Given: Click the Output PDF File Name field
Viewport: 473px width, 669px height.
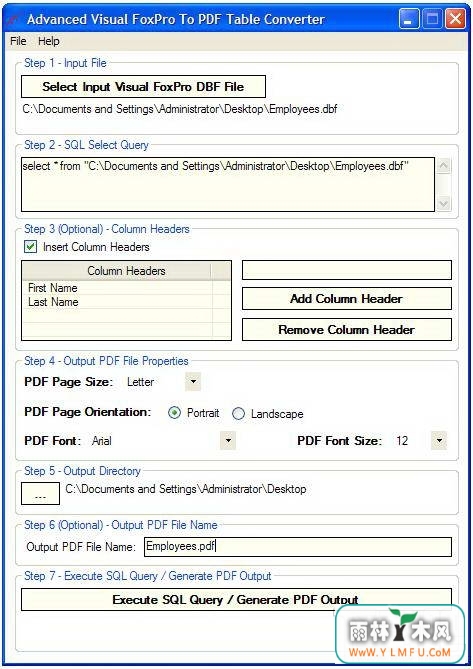Looking at the screenshot, I should click(x=298, y=547).
